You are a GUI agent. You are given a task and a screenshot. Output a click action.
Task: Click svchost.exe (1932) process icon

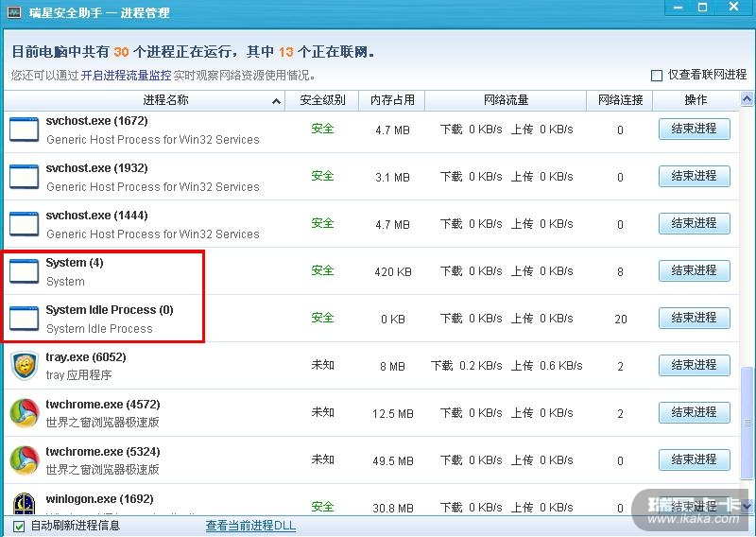25,177
